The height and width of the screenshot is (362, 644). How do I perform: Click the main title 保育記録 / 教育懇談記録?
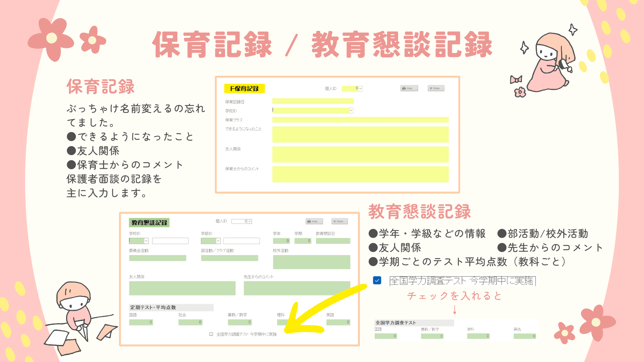(322, 45)
